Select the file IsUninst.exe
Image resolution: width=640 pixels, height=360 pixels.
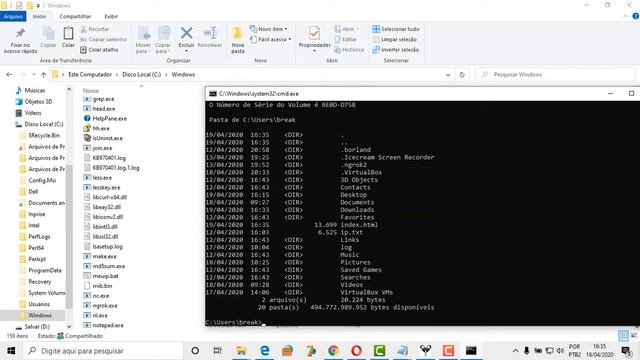pos(107,138)
